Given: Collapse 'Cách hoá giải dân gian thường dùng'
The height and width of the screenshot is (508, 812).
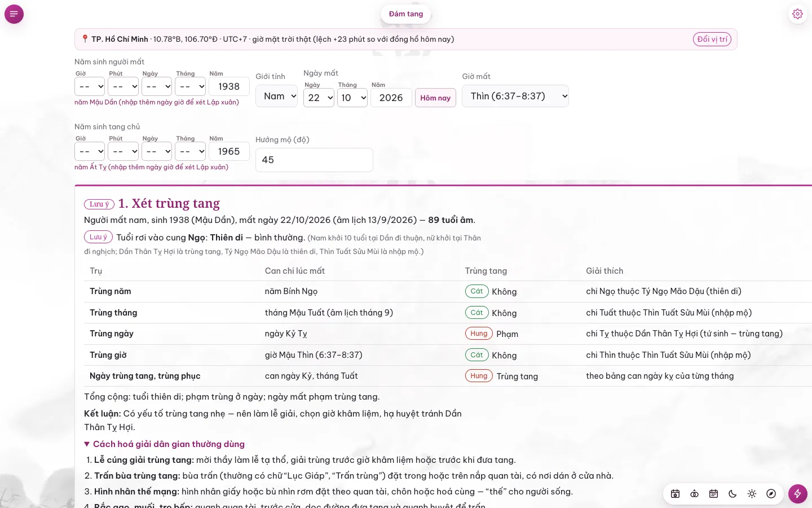Looking at the screenshot, I should tap(165, 444).
